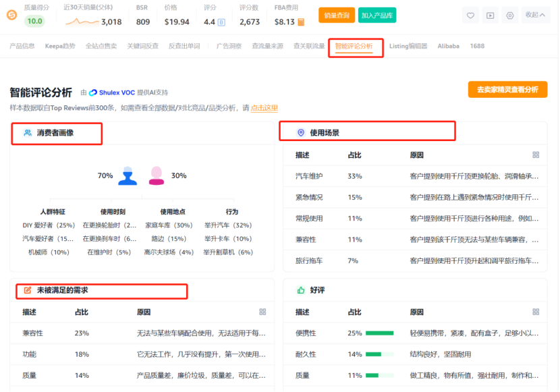Click the orange 销量查询 button
The width and height of the screenshot is (560, 392).
[x=337, y=16]
